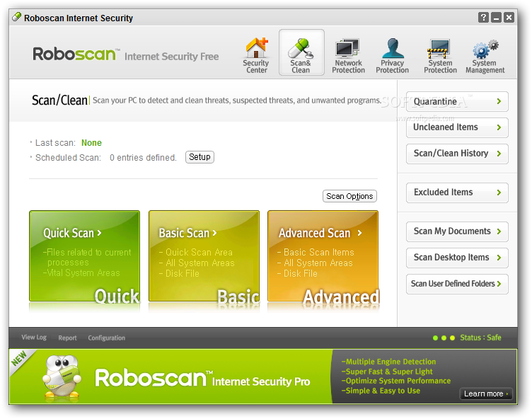Open Network Protection monitors icon
Viewport: 532px width, 419px height.
(347, 48)
